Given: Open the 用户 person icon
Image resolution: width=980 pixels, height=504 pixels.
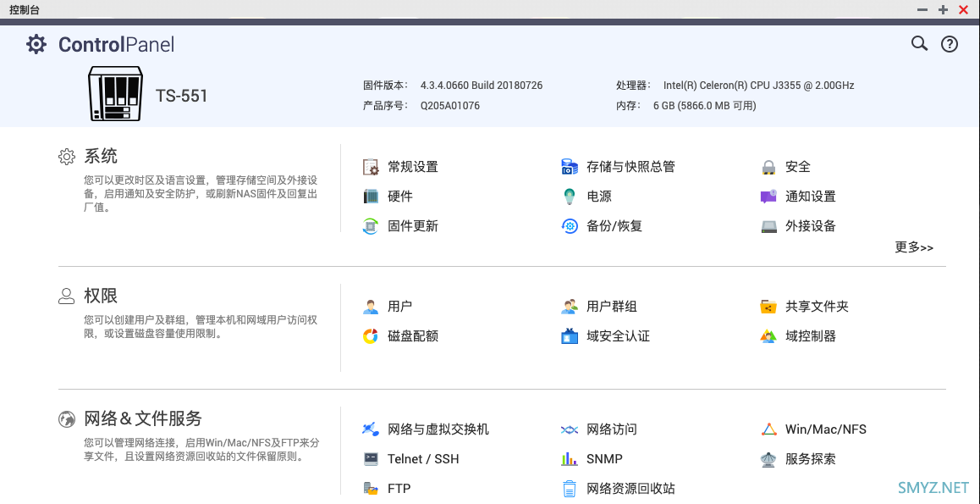Looking at the screenshot, I should tap(371, 307).
